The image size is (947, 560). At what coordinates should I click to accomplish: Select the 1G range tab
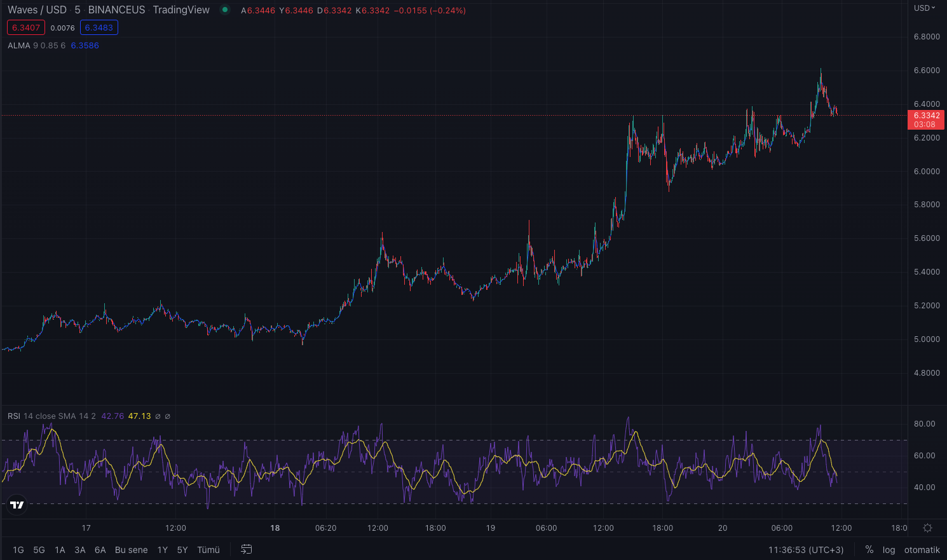[x=18, y=549]
